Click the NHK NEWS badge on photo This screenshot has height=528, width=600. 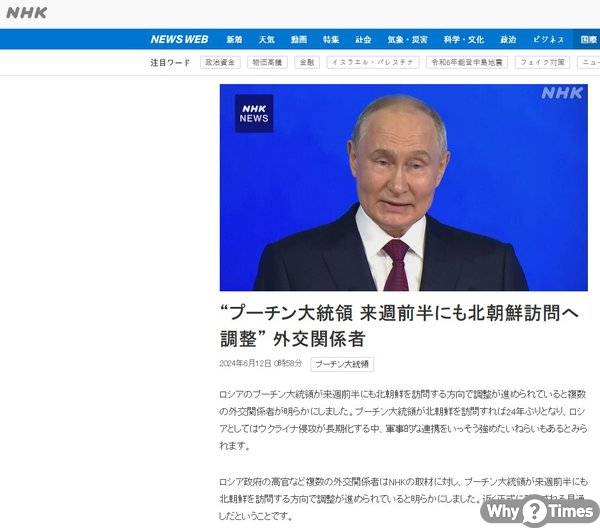click(x=254, y=113)
